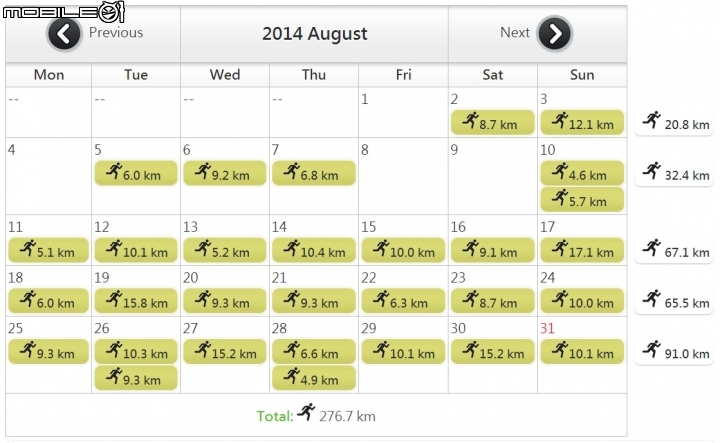
Task: Open the 12.1 km run on August 3
Action: click(582, 123)
